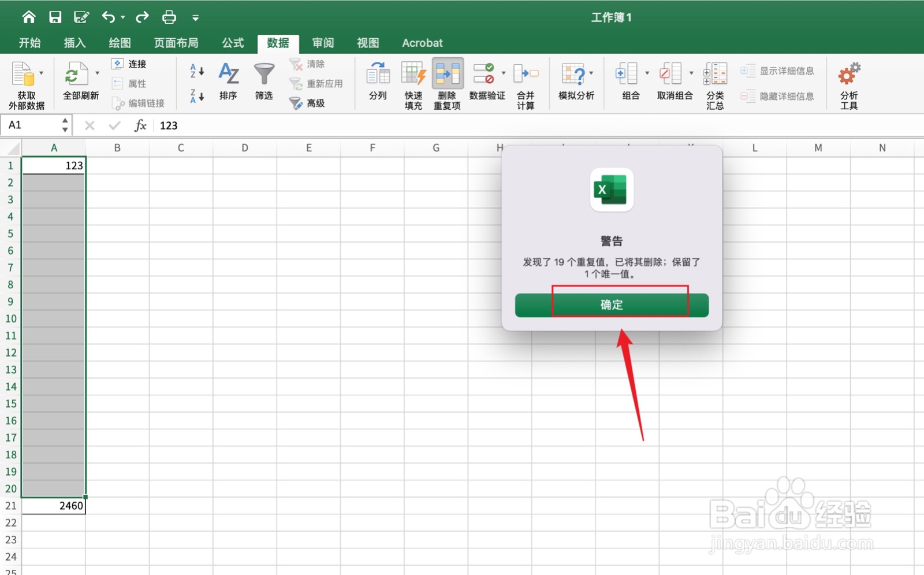The image size is (924, 575).
Task: Click 确定 in the warning dialog
Action: pyautogui.click(x=611, y=305)
